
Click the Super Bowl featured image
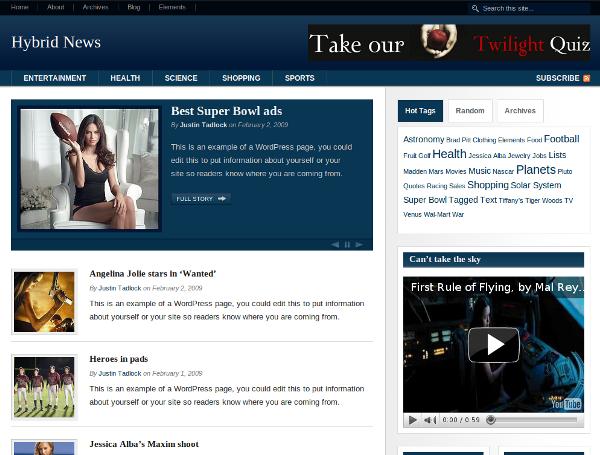(x=89, y=169)
